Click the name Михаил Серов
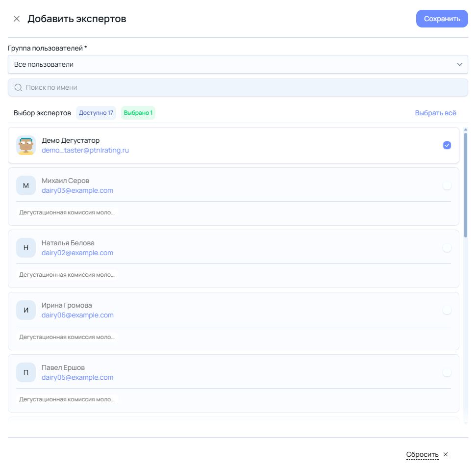This screenshot has width=476, height=471. (65, 181)
